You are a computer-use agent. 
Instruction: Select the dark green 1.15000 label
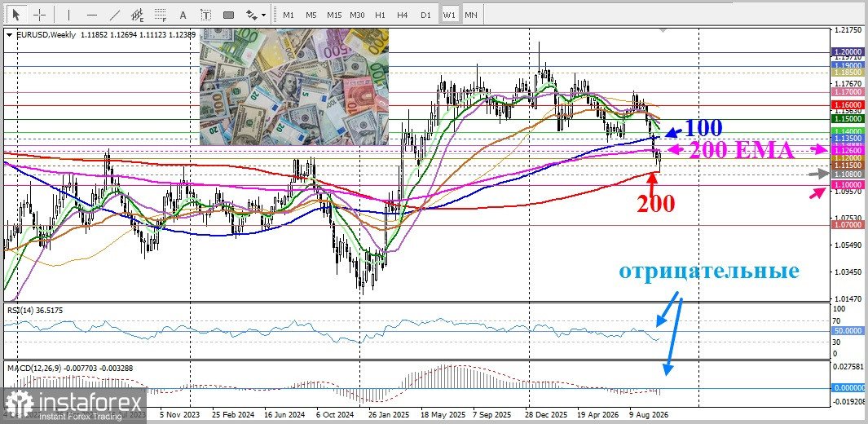[x=847, y=118]
